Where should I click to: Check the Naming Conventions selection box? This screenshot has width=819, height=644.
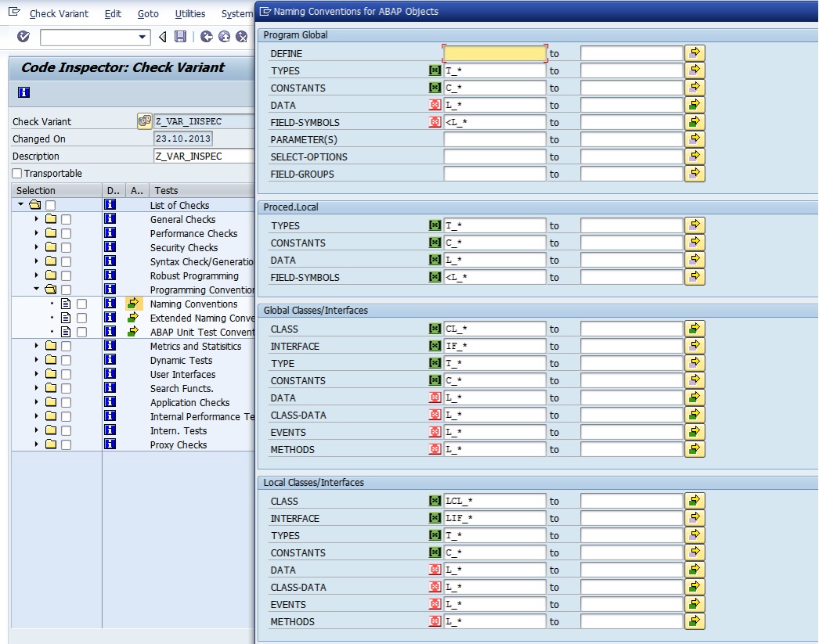(x=82, y=304)
